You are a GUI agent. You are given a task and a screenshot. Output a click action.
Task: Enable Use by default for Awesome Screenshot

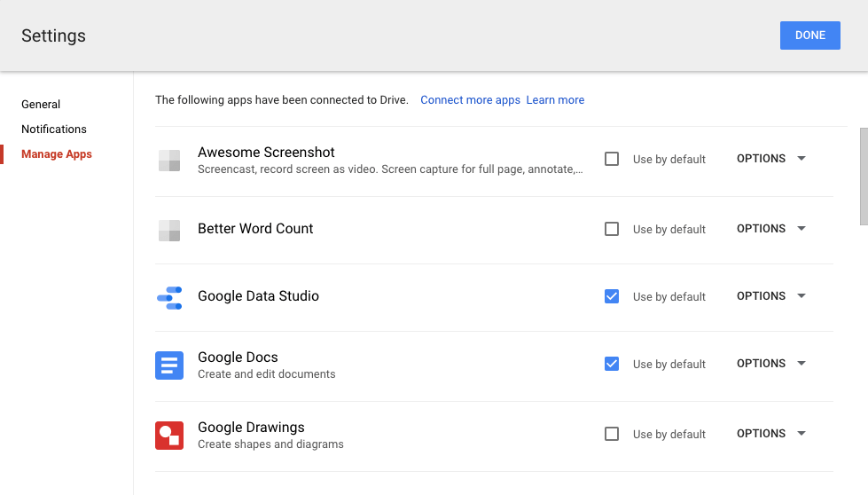coord(612,159)
